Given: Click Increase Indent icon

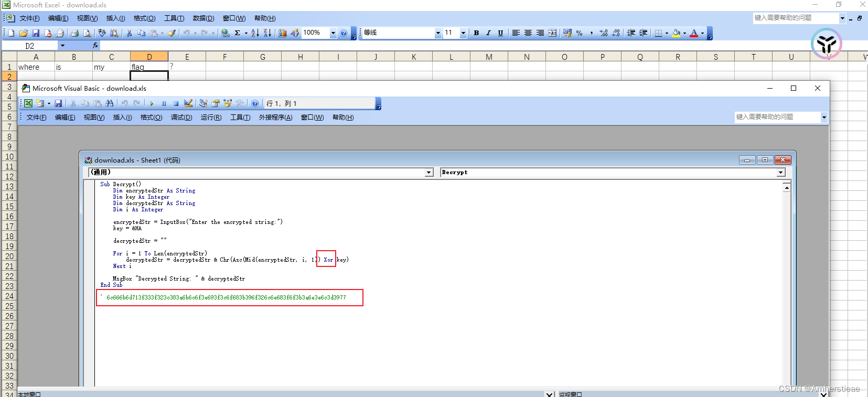Looking at the screenshot, I should 644,33.
